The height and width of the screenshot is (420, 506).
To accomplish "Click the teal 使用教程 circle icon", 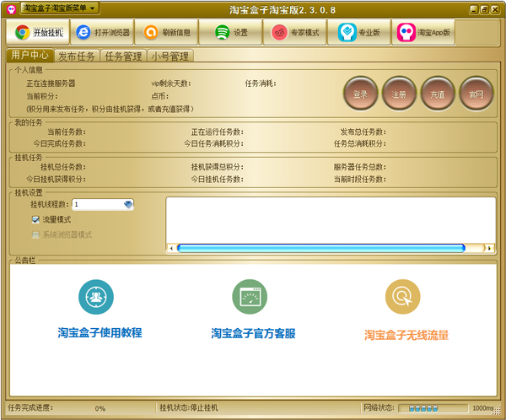I will click(96, 297).
